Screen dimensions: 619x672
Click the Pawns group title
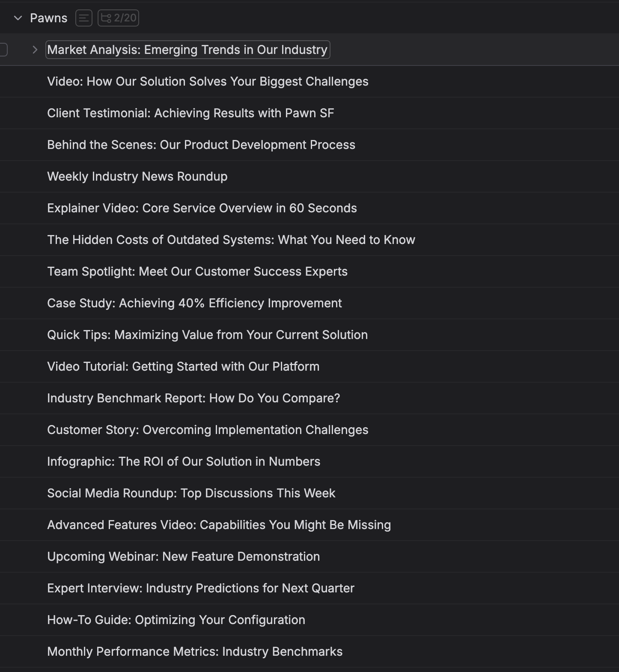[48, 18]
